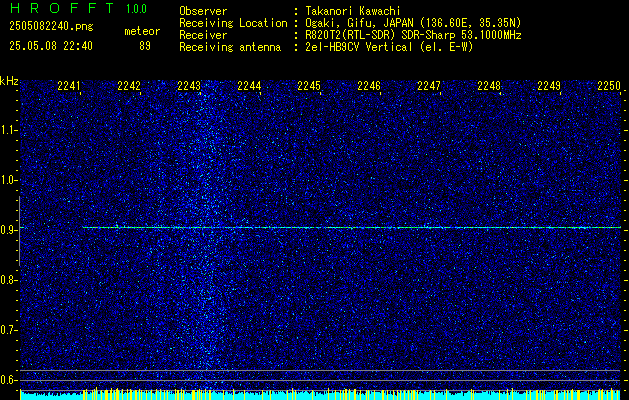Click the Receiver field label
The width and height of the screenshot is (629, 400).
coord(203,35)
